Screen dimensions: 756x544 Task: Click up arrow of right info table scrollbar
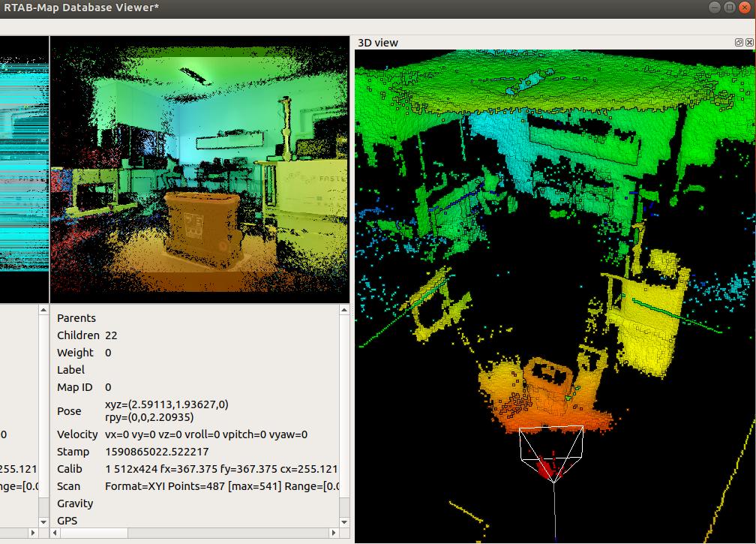click(344, 310)
